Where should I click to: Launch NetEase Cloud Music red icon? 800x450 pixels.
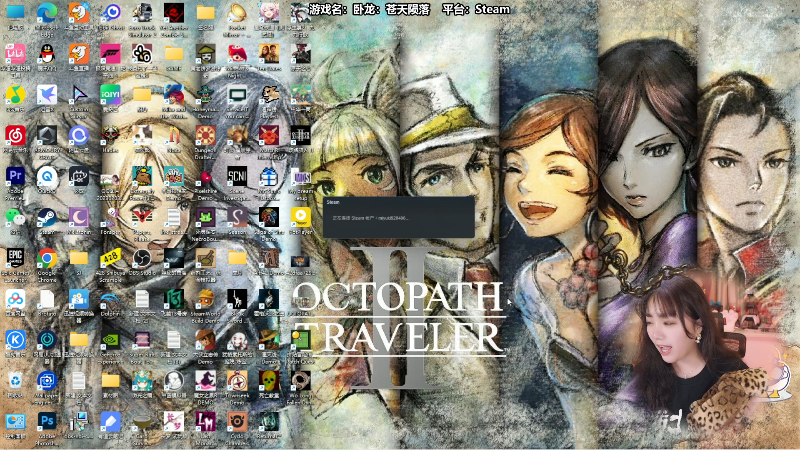15,136
